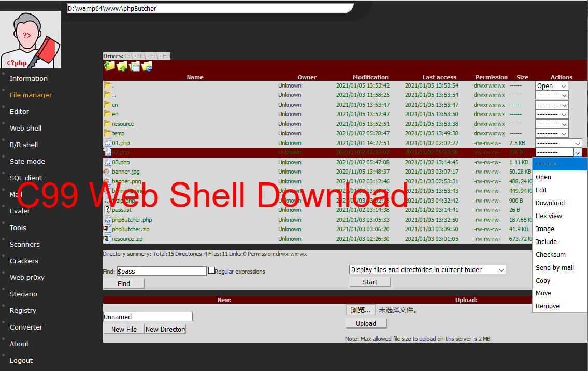The width and height of the screenshot is (588, 371).
Task: Click the folder icon beside temp
Action: click(108, 133)
